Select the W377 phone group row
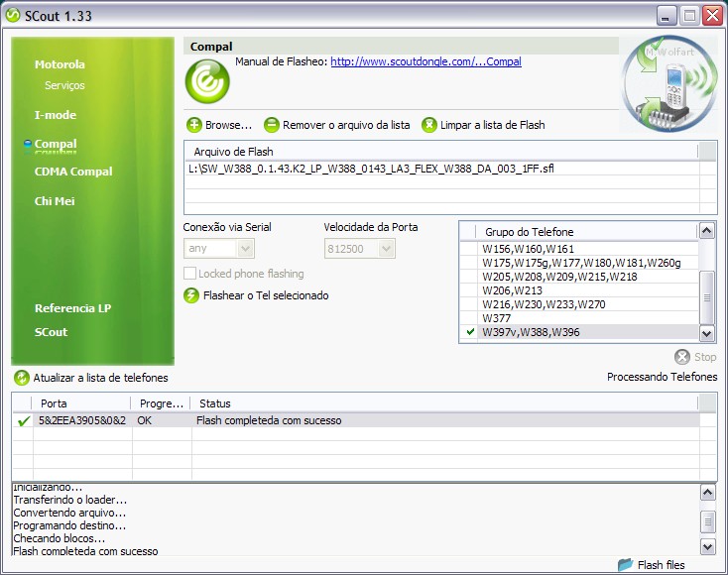728x575 pixels. (497, 318)
